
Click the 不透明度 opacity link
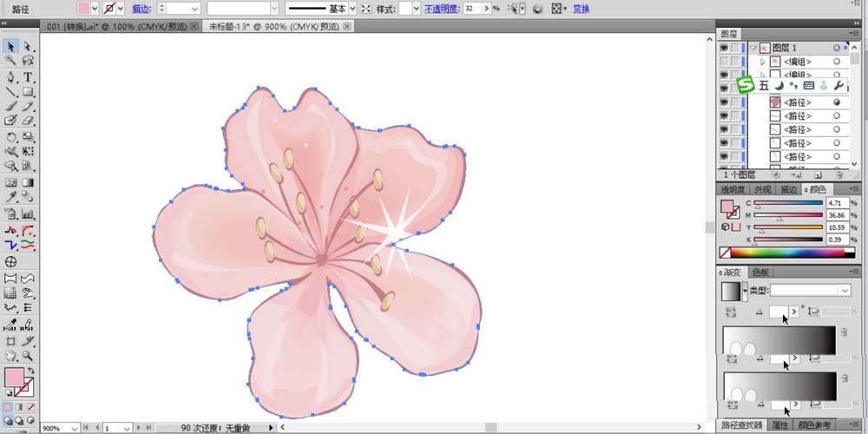point(442,9)
